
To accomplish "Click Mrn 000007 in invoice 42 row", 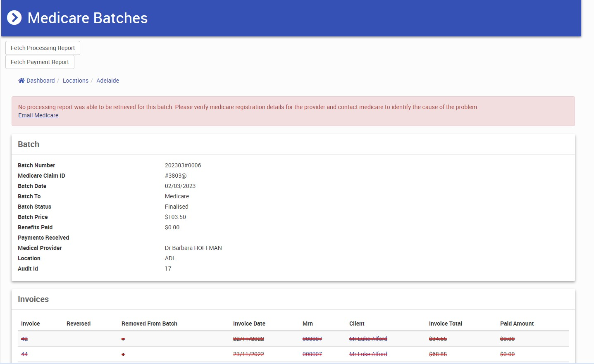I will point(312,339).
